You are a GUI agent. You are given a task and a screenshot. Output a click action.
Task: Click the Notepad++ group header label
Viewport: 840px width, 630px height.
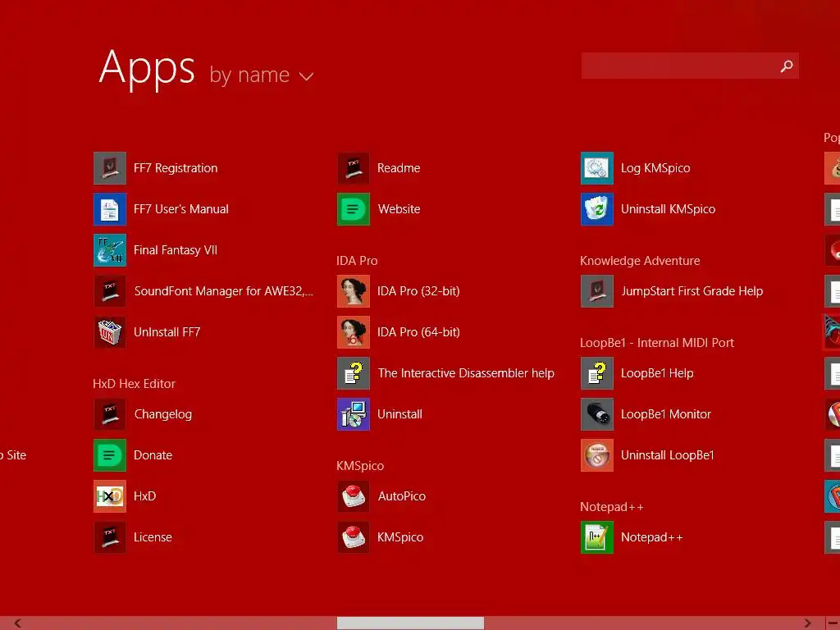[612, 507]
